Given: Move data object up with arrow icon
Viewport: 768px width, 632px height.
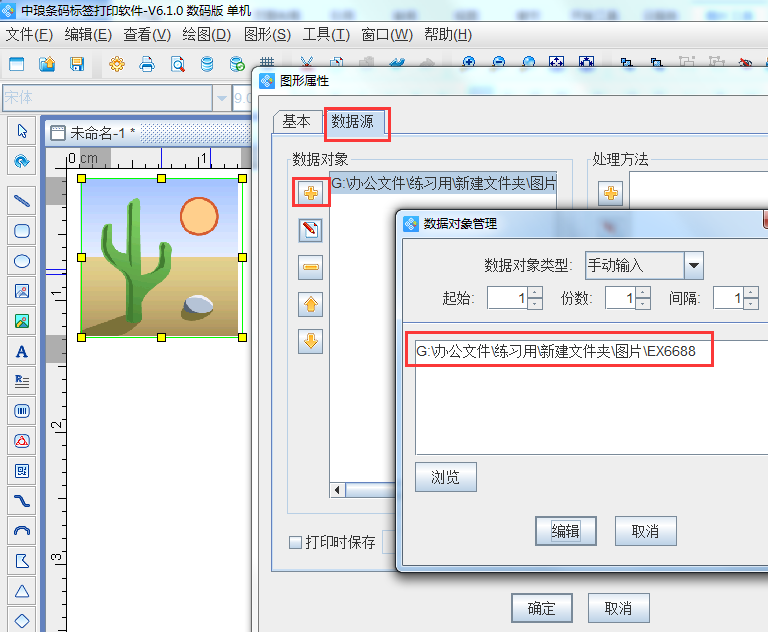Looking at the screenshot, I should pyautogui.click(x=310, y=304).
